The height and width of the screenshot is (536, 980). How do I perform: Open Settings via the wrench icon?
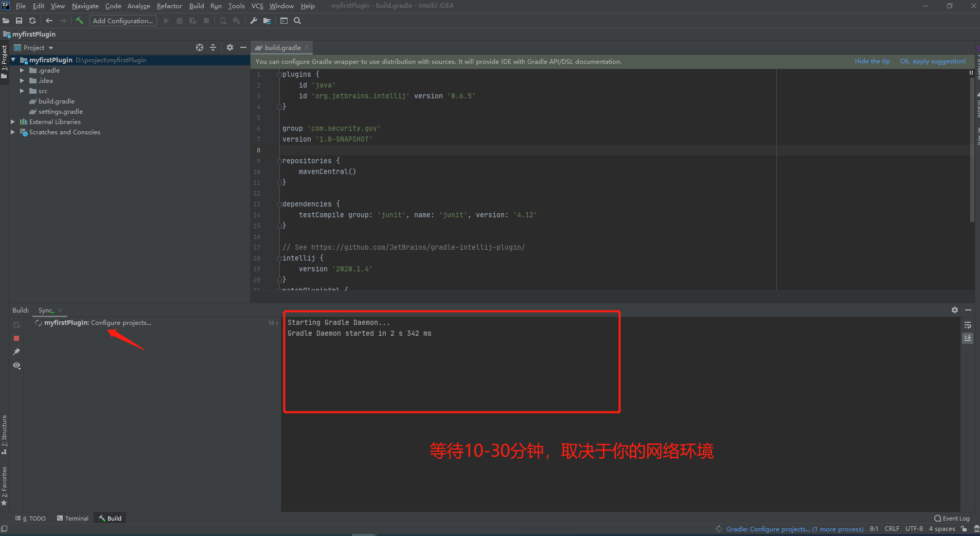coord(254,21)
